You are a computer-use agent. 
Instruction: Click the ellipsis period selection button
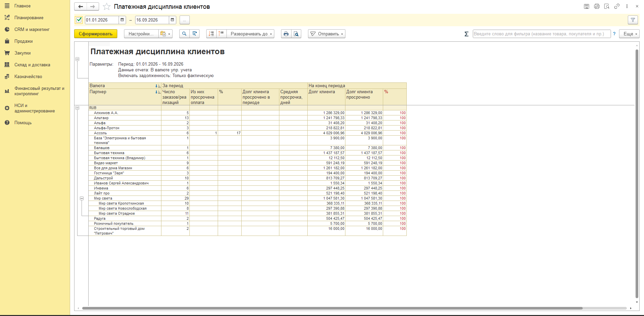tap(185, 20)
